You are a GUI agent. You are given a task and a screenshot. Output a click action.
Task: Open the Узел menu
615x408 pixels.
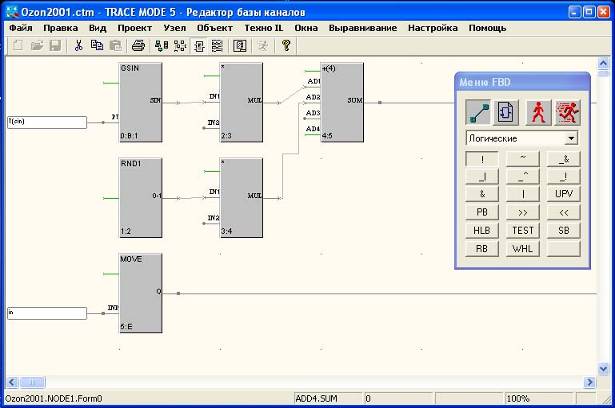click(175, 28)
